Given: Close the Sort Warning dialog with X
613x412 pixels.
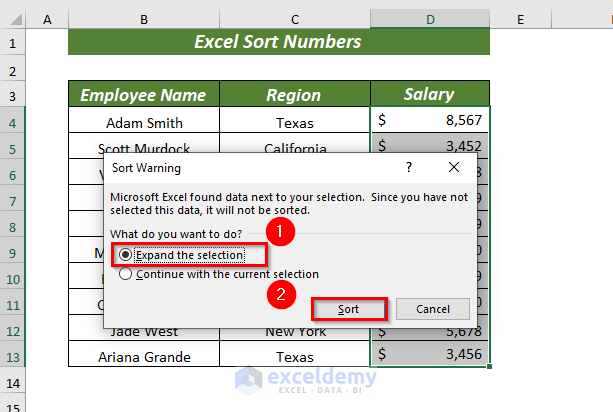Looking at the screenshot, I should coord(454,167).
